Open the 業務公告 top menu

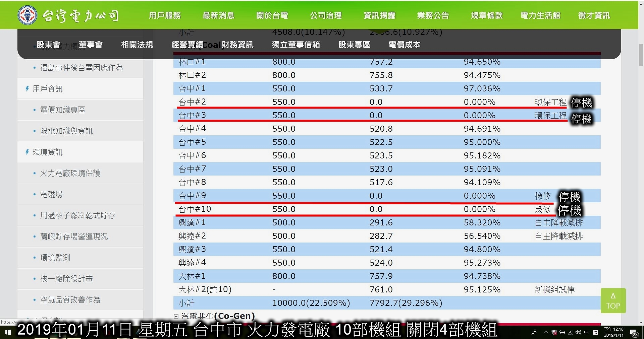pyautogui.click(x=433, y=15)
